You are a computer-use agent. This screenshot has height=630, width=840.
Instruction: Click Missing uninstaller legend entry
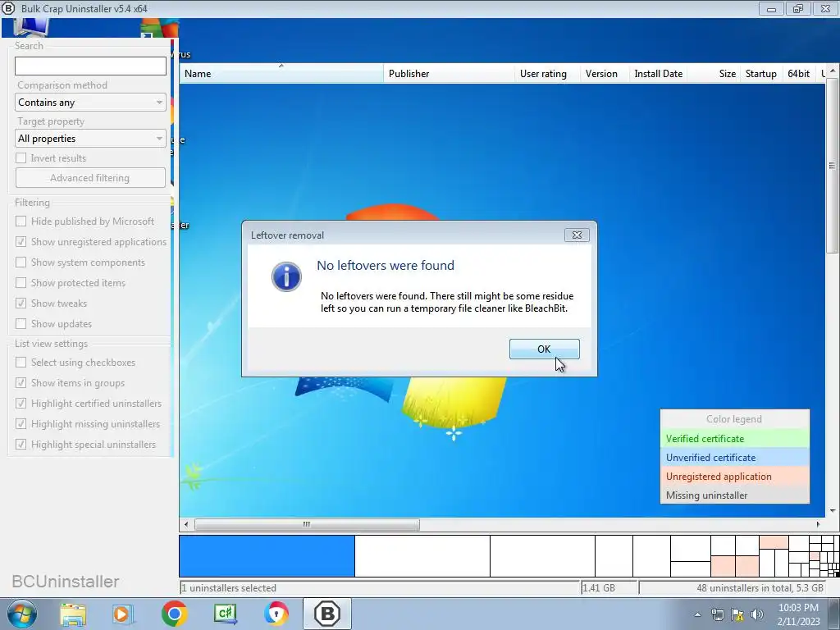(734, 495)
